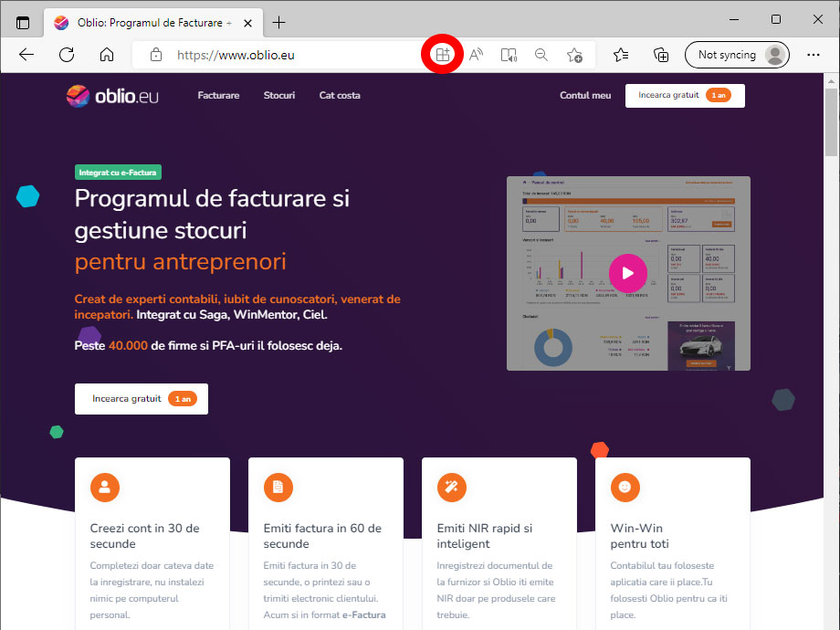This screenshot has width=840, height=630.
Task: Open the Stocuri menu
Action: tap(279, 95)
